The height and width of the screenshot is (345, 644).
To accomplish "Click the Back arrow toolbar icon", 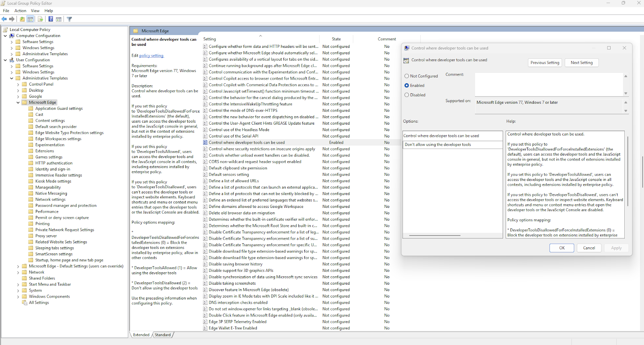I will (x=4, y=19).
